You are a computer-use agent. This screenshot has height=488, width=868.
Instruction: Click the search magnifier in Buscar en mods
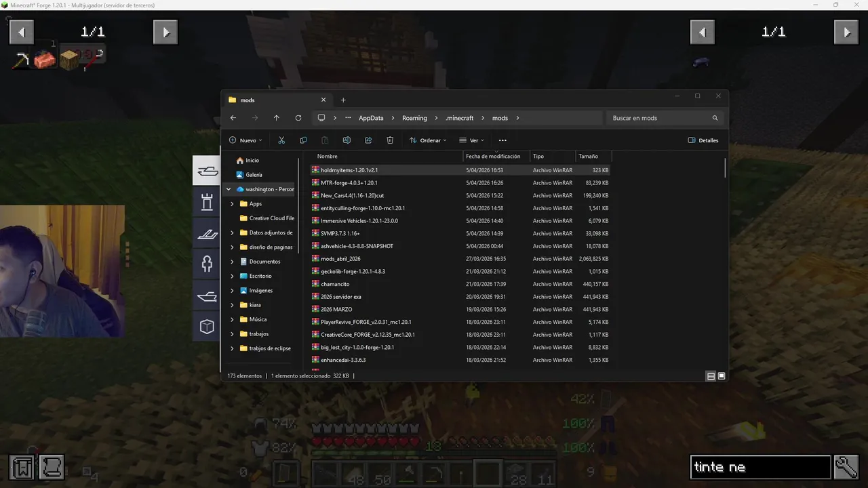(x=715, y=118)
